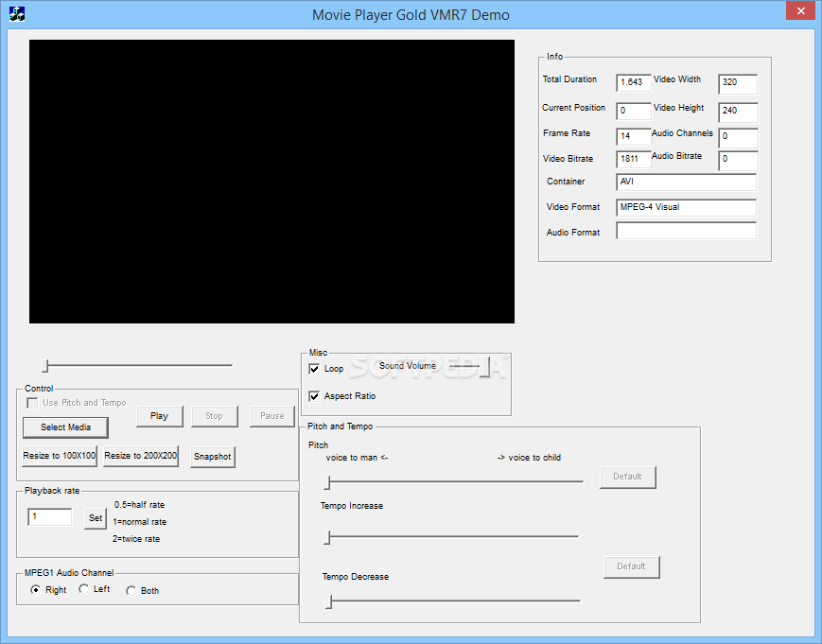Apply playback rate with Set button

click(96, 518)
